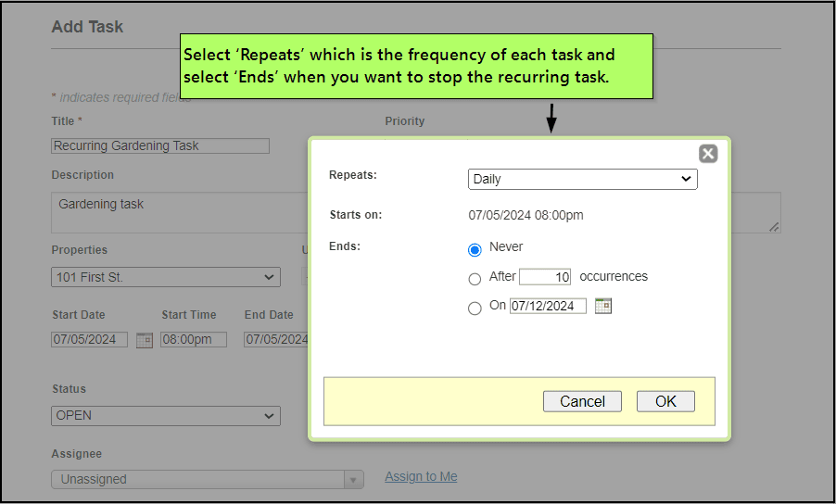836x504 pixels.
Task: Expand the Properties '101 First St.' dropdown
Action: pyautogui.click(x=166, y=277)
